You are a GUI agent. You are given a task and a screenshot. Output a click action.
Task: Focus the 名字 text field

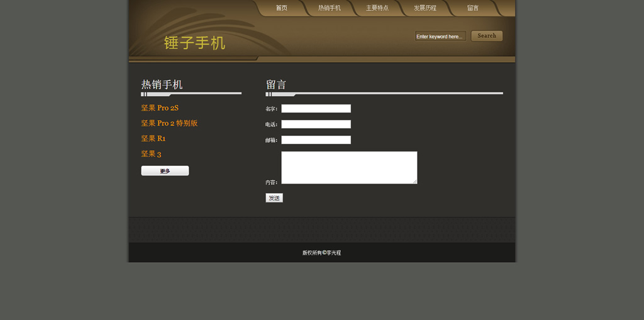point(316,109)
